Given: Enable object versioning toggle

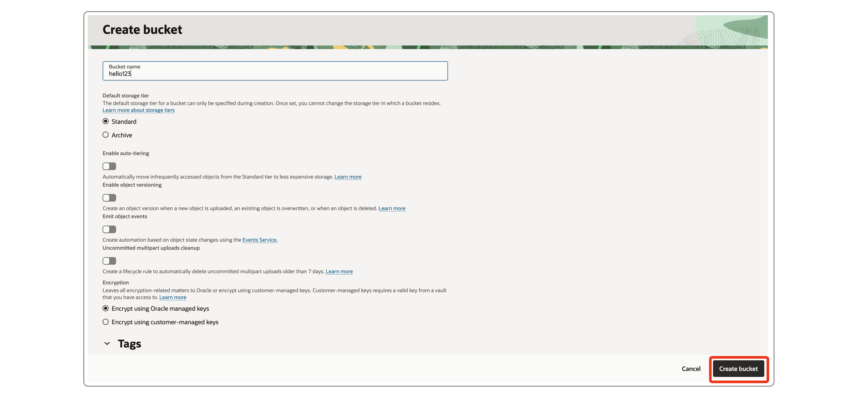Looking at the screenshot, I should pyautogui.click(x=109, y=198).
